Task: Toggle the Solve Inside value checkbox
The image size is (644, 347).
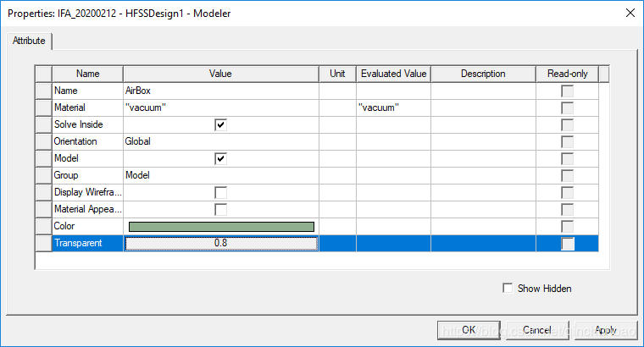Action: [x=220, y=124]
